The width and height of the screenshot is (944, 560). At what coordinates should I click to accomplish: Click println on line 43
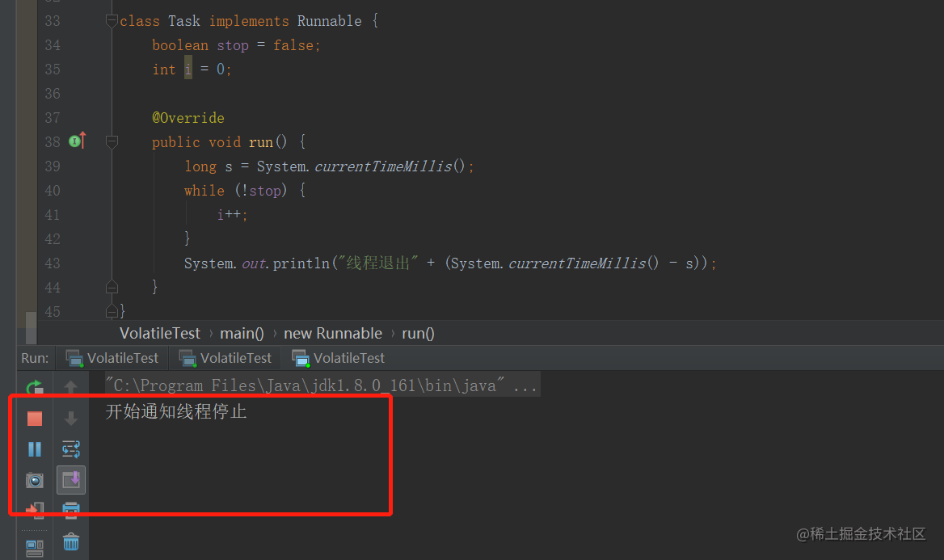tap(301, 263)
